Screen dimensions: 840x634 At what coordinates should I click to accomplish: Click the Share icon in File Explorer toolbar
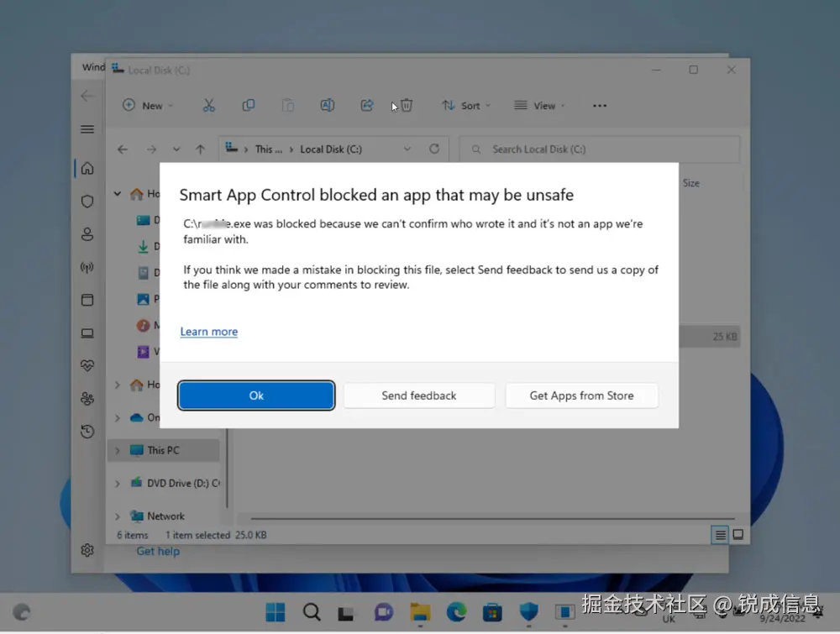[366, 106]
